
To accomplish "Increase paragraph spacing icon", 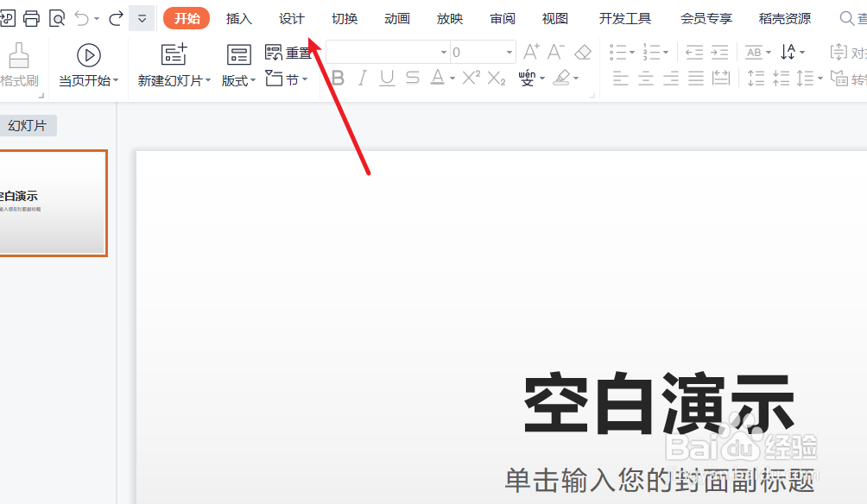I will (756, 78).
